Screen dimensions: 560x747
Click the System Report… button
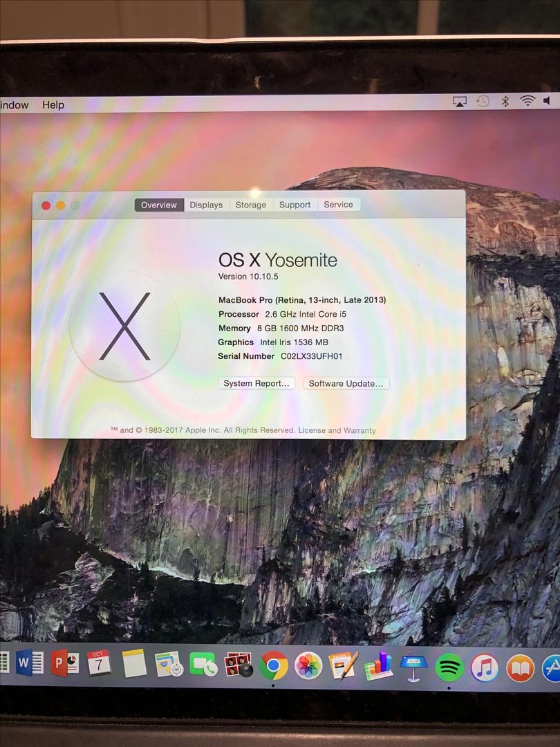pyautogui.click(x=256, y=383)
